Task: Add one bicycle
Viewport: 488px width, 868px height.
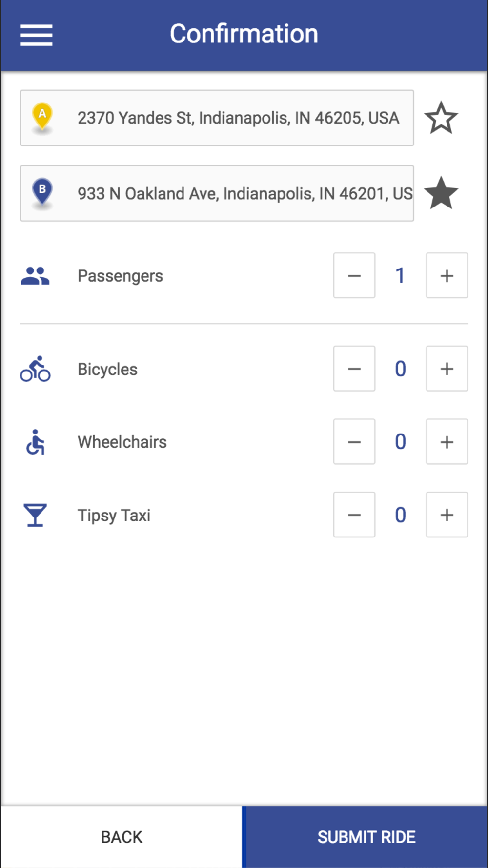Action: (447, 369)
